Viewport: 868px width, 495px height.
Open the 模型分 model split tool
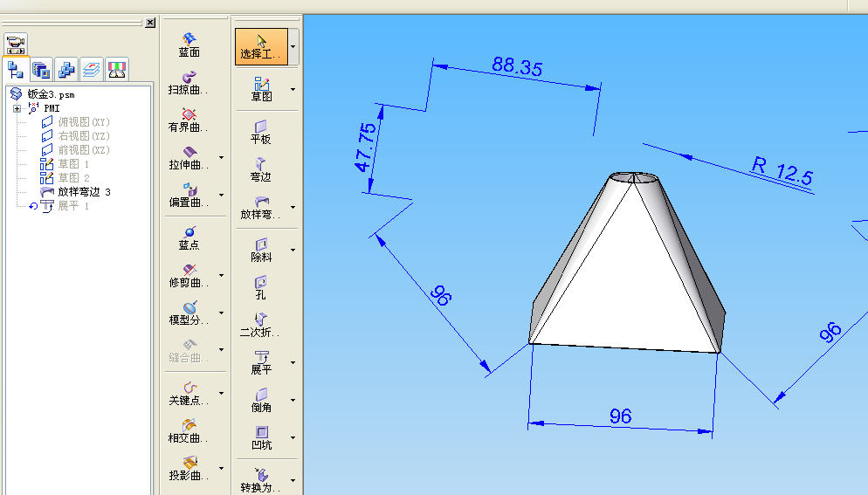pos(189,313)
